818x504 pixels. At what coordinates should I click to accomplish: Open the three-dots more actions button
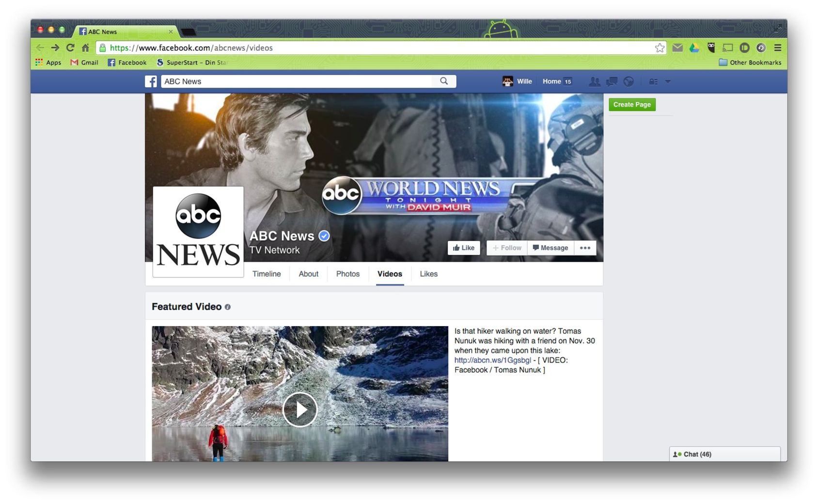click(x=585, y=248)
